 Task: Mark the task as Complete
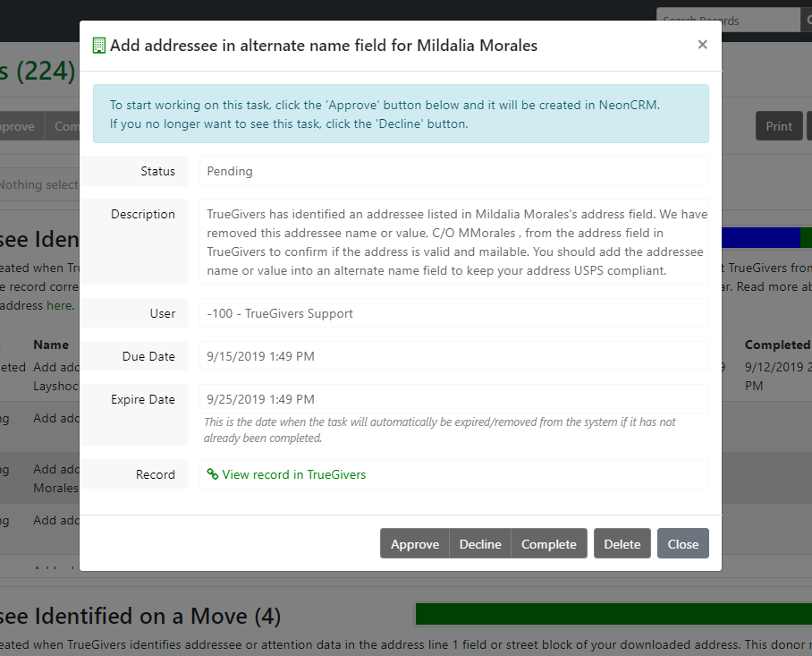click(549, 544)
